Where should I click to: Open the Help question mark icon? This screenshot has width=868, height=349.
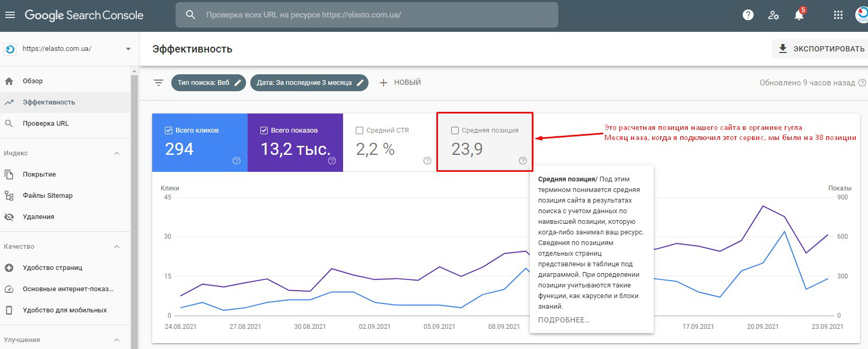click(x=748, y=15)
